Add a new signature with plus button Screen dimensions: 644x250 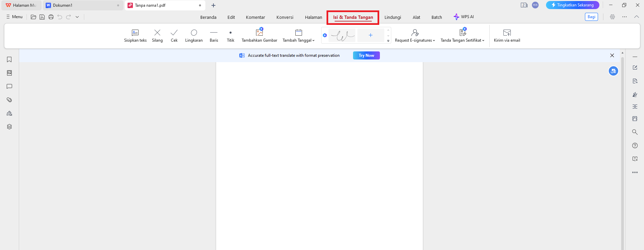370,35
